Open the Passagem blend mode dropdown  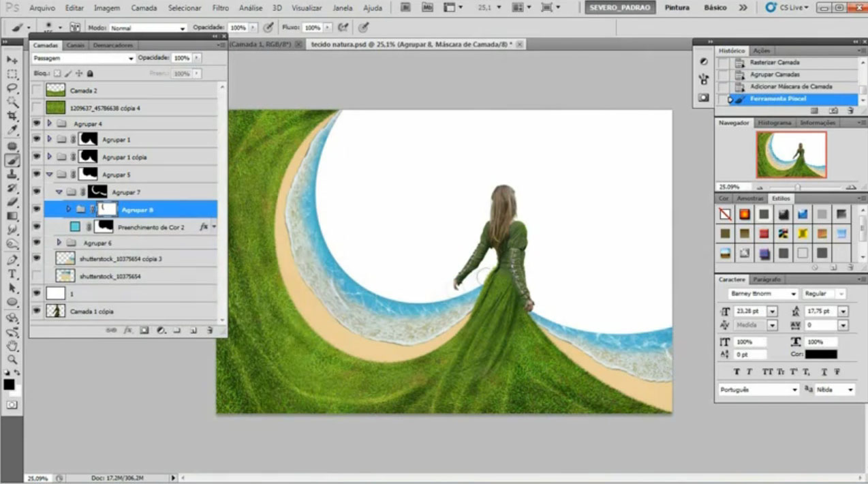[83, 59]
